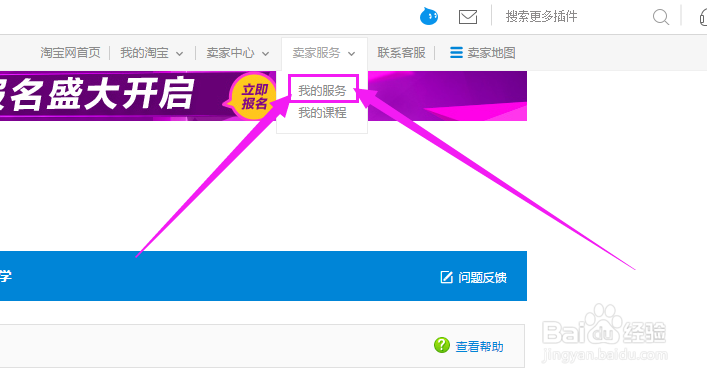
Task: Expand the 卖家中心 dropdown arrow
Action: (x=266, y=54)
